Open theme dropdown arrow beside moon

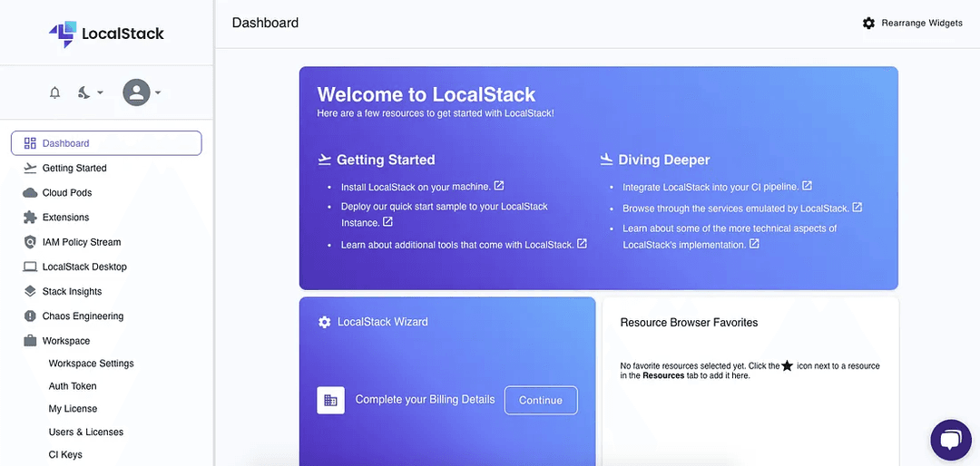[100, 93]
